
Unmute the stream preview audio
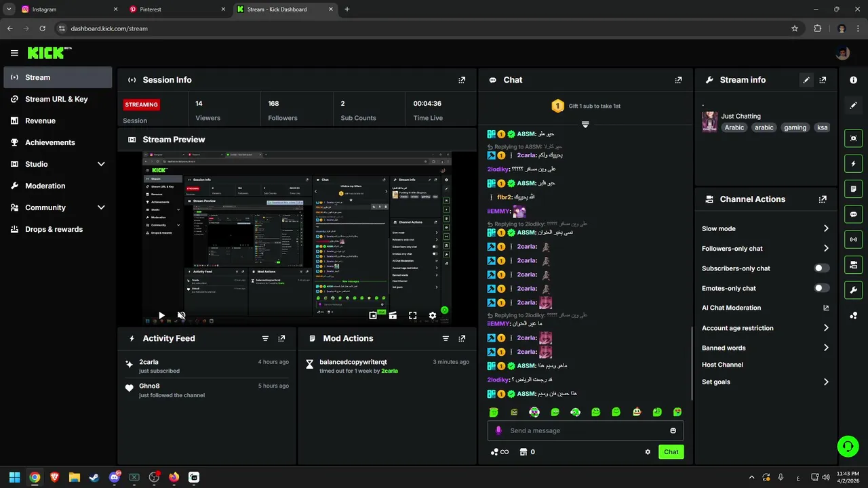(181, 316)
